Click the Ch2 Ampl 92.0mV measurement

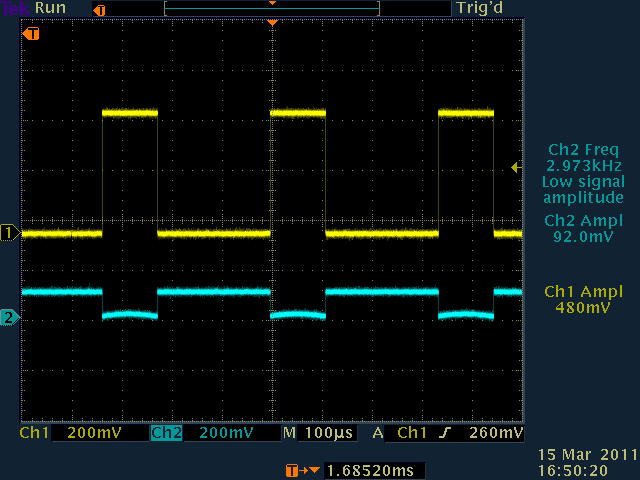(582, 229)
